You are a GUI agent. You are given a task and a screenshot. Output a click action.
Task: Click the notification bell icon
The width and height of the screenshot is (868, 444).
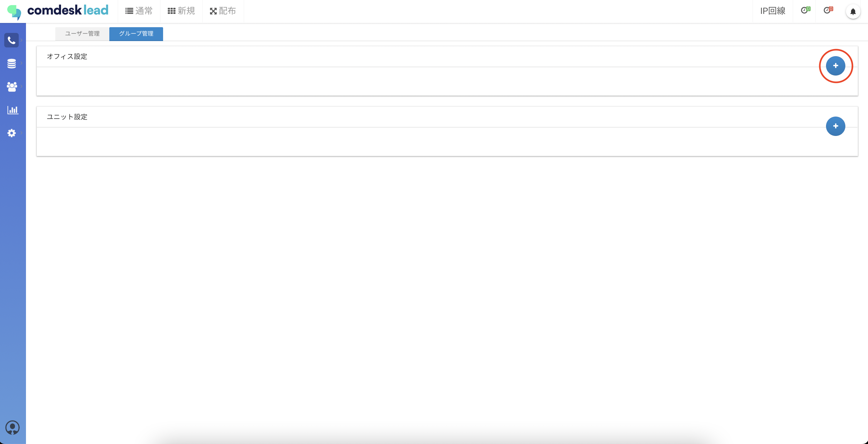pyautogui.click(x=853, y=12)
